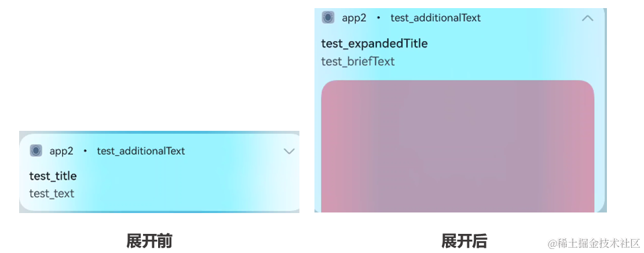Image resolution: width=644 pixels, height=253 pixels.
Task: Select the test_briefText summary line
Action: tap(358, 61)
